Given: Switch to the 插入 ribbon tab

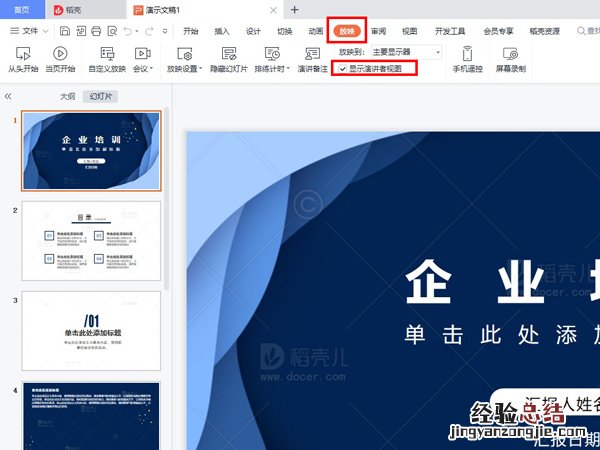Looking at the screenshot, I should point(222,31).
